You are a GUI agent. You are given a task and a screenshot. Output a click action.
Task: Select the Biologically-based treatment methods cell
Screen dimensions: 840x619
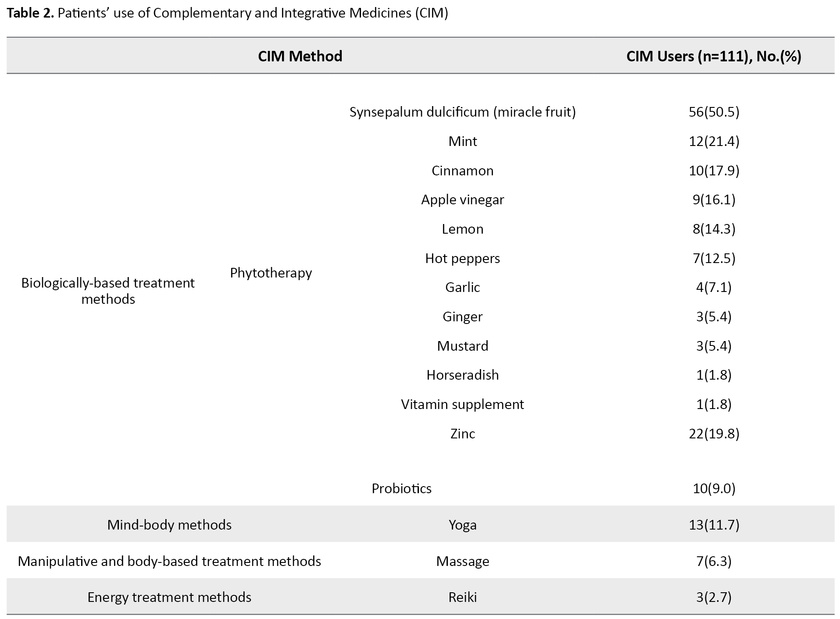pos(108,291)
